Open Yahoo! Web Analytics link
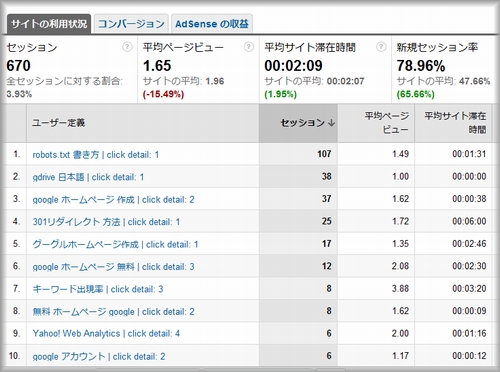The height and width of the screenshot is (372, 500). (106, 333)
